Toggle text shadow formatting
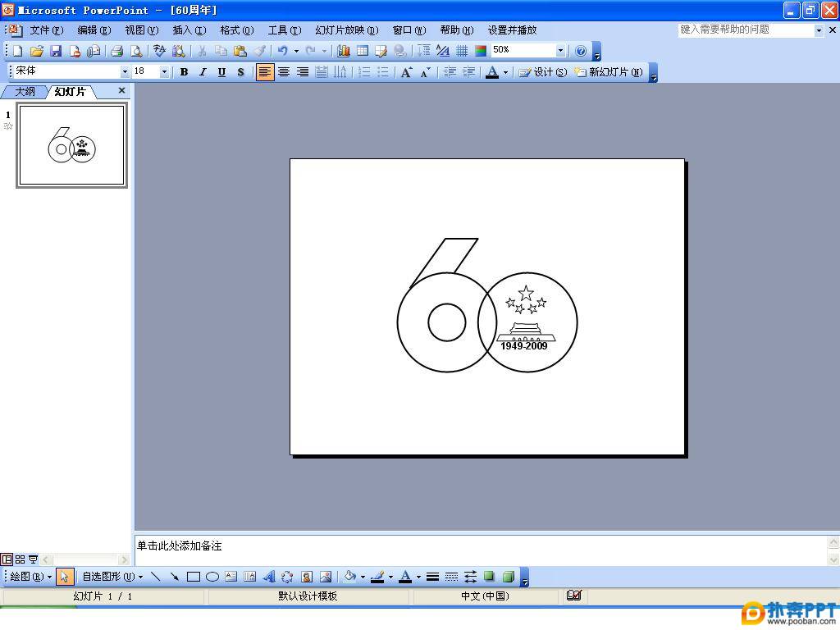 pos(240,72)
